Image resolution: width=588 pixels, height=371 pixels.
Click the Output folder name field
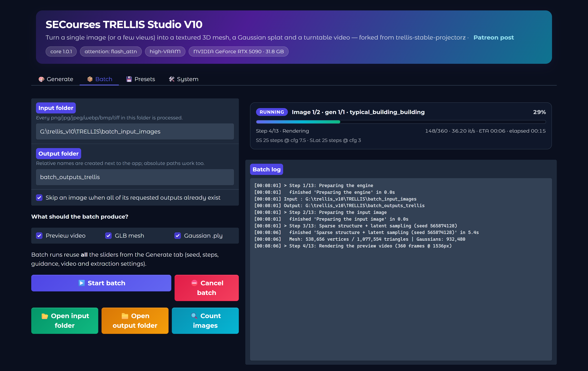coord(135,177)
